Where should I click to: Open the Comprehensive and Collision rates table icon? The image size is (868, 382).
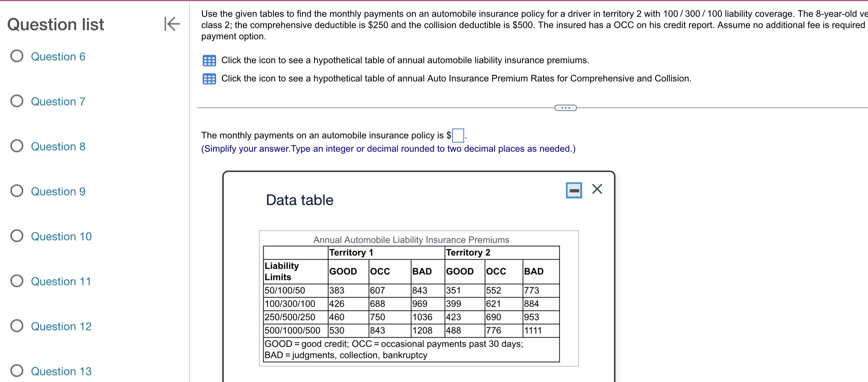[209, 79]
